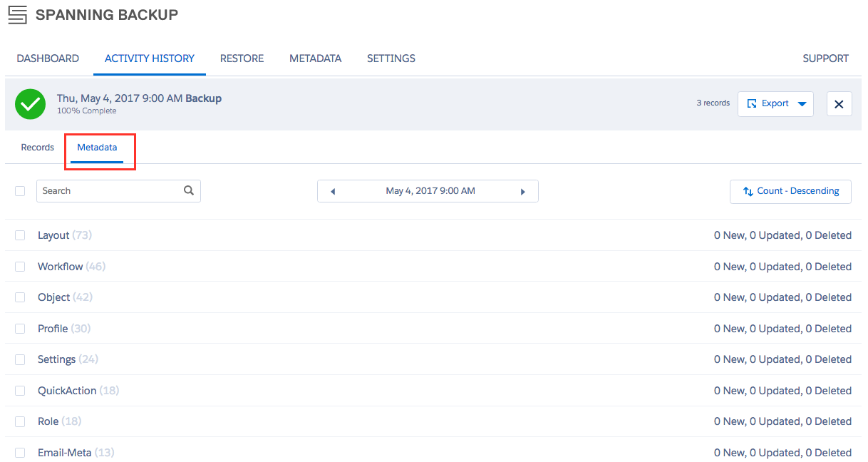868x462 pixels.
Task: Open the Object (42) metadata type
Action: click(65, 297)
